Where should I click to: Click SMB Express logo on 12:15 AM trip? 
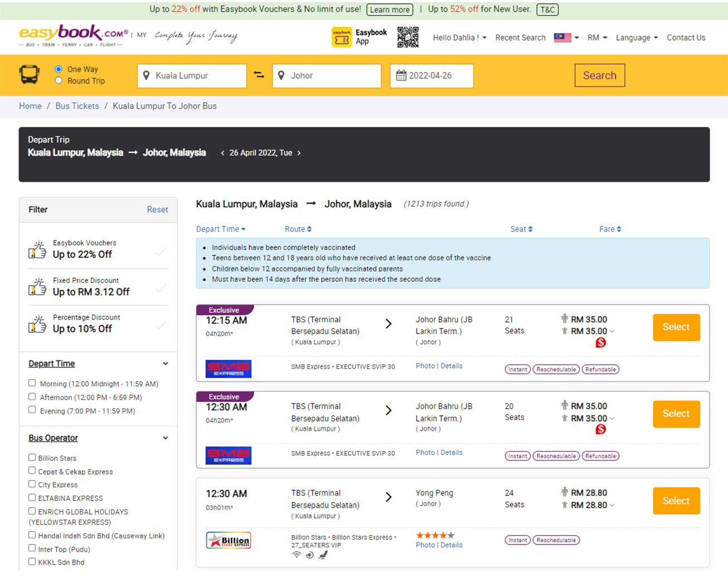pos(229,369)
